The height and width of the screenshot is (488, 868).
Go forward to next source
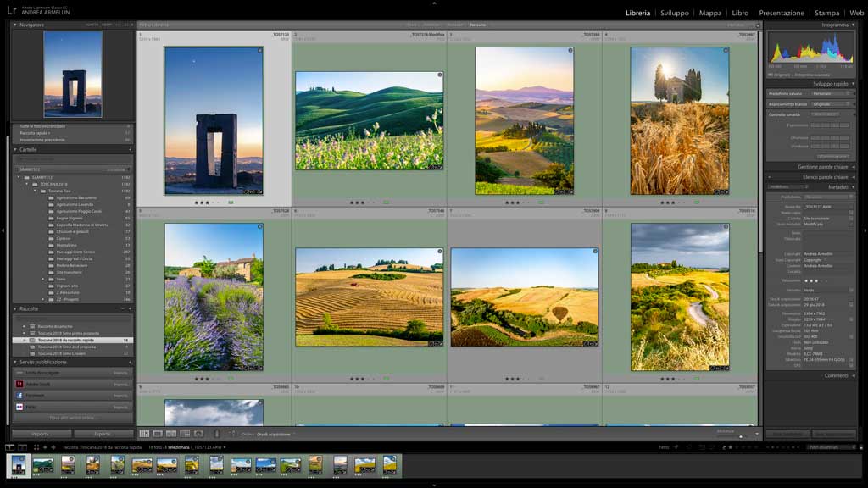[x=53, y=447]
